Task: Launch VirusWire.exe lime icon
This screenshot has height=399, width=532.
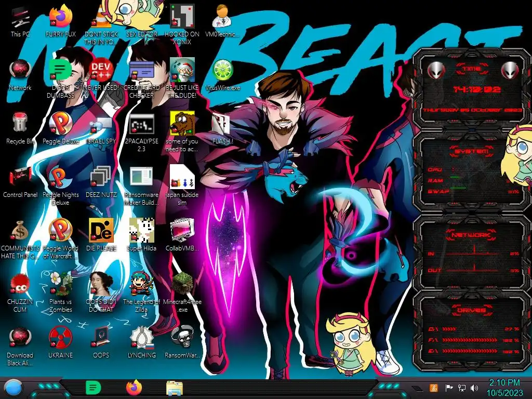Action: tap(222, 75)
